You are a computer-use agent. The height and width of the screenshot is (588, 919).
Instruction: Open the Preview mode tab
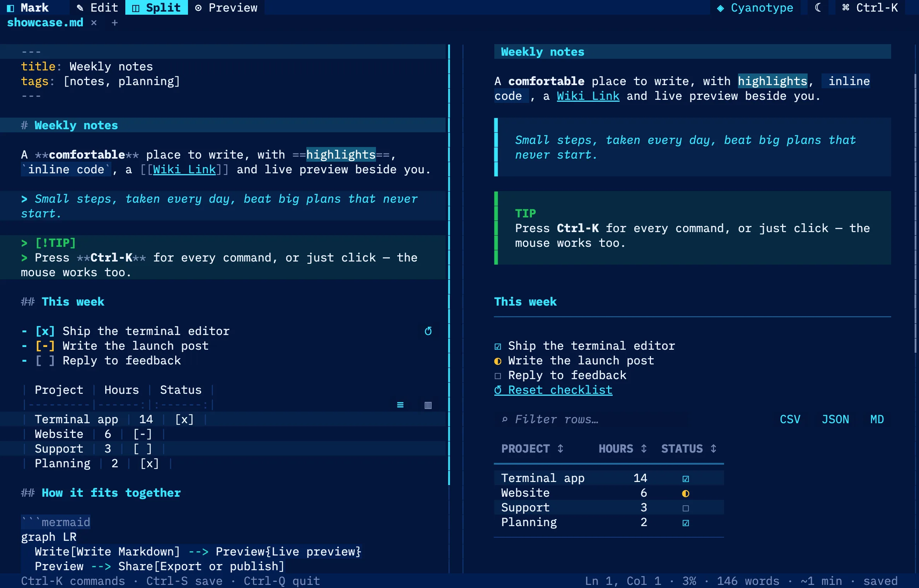[x=226, y=7]
